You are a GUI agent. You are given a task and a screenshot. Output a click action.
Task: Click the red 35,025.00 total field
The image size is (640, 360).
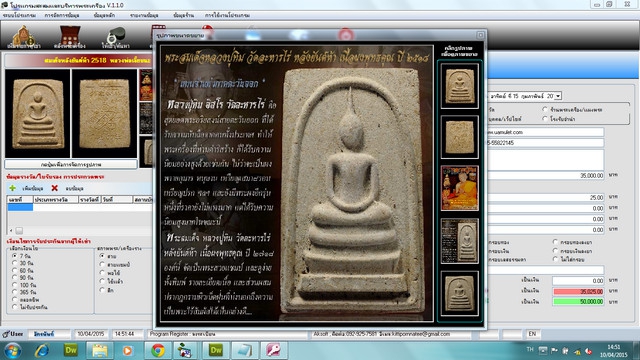pos(578,291)
